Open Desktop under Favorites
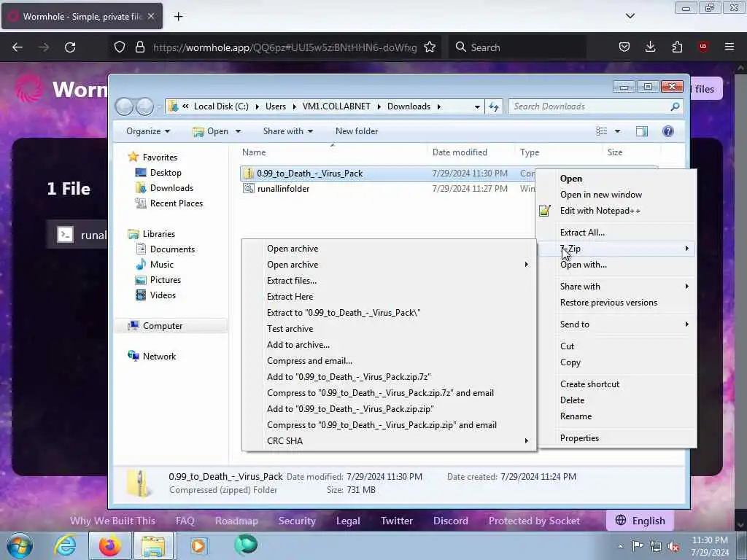 pyautogui.click(x=166, y=172)
